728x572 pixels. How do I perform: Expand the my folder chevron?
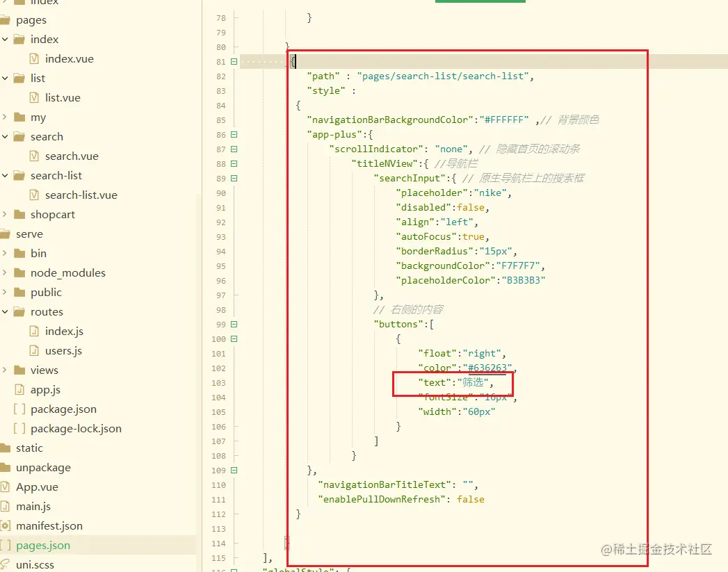click(x=5, y=117)
